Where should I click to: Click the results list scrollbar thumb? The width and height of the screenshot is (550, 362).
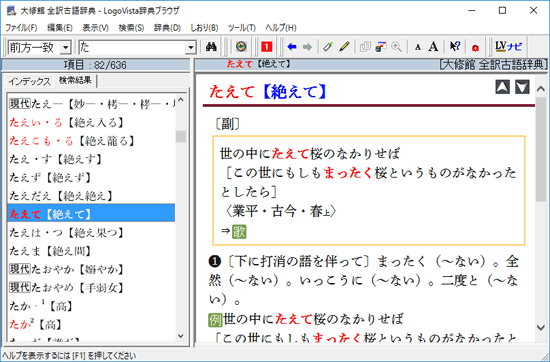(x=181, y=136)
